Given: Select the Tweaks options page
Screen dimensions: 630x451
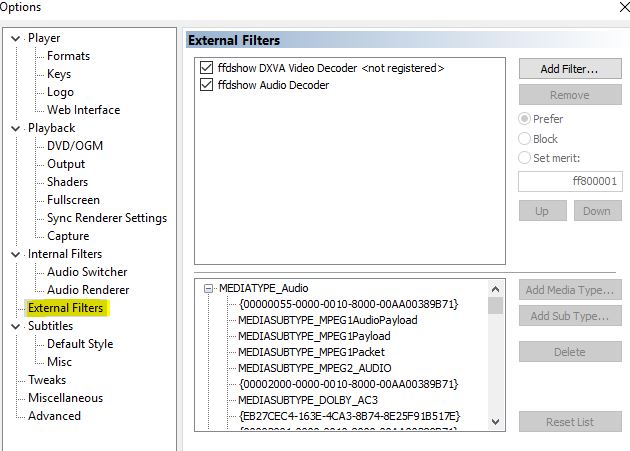Looking at the screenshot, I should point(47,380).
